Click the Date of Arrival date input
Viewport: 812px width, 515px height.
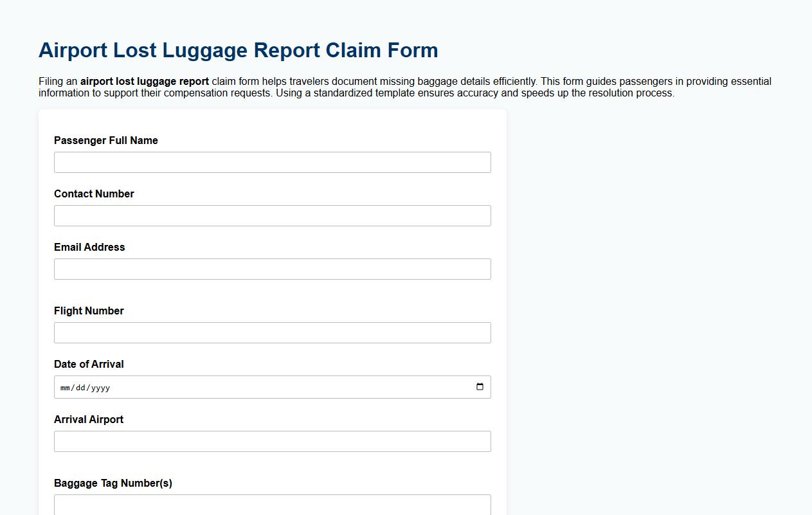pos(257,387)
